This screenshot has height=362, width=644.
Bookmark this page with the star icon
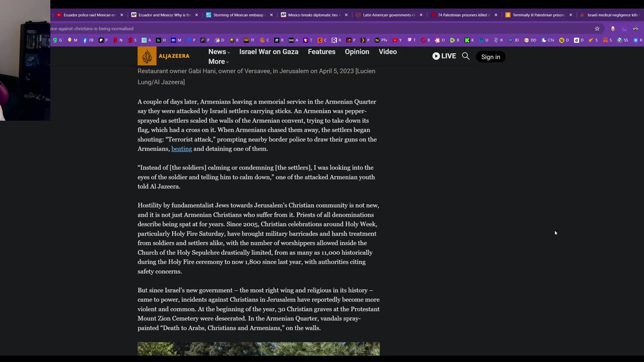coord(597,29)
